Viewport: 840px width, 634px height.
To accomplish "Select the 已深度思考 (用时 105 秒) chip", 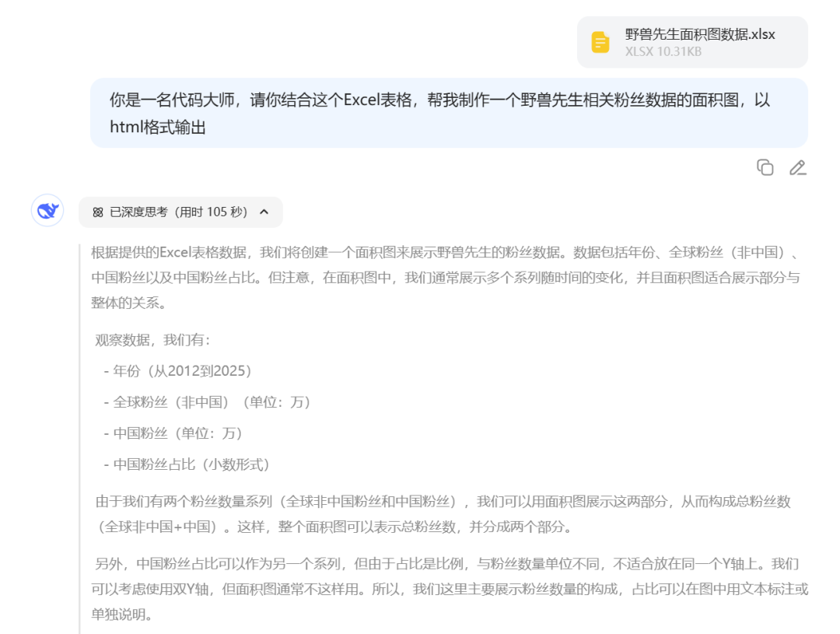I will pyautogui.click(x=179, y=211).
